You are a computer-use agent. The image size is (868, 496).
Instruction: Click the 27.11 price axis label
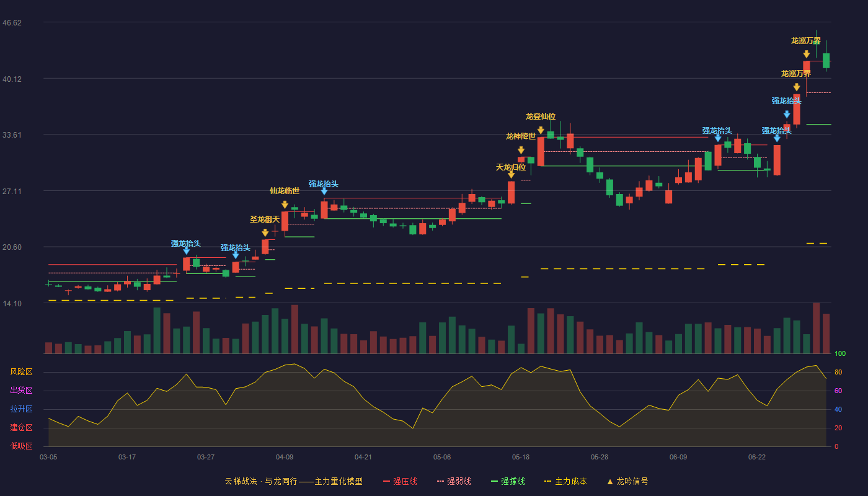12,191
